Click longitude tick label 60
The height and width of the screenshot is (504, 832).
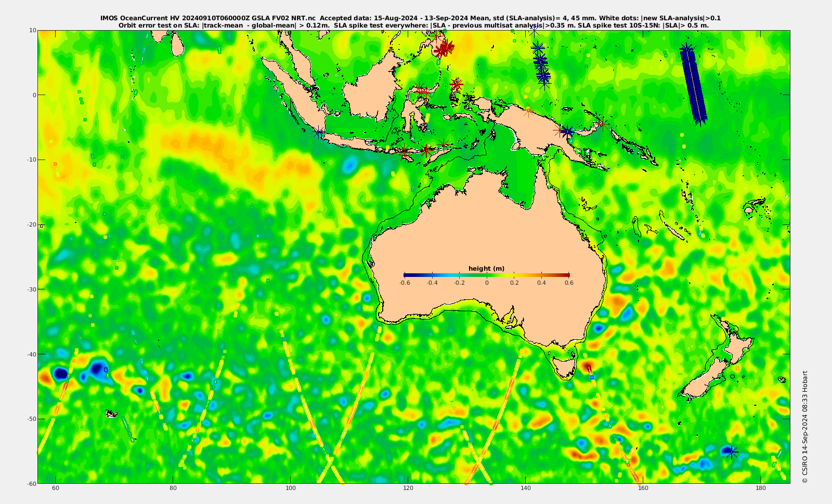click(56, 488)
